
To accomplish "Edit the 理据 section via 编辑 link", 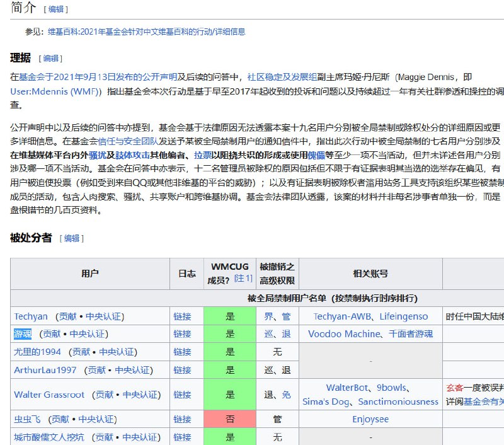I will (50, 58).
